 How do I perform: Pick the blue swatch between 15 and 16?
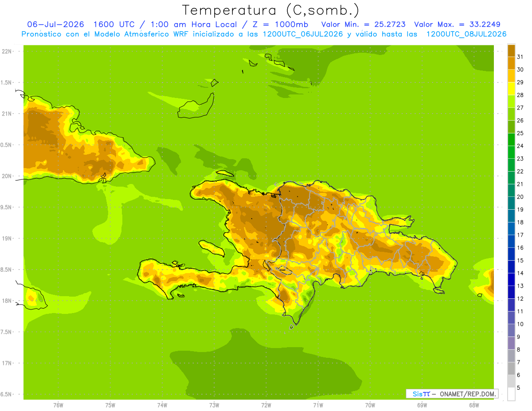pos(511,254)
